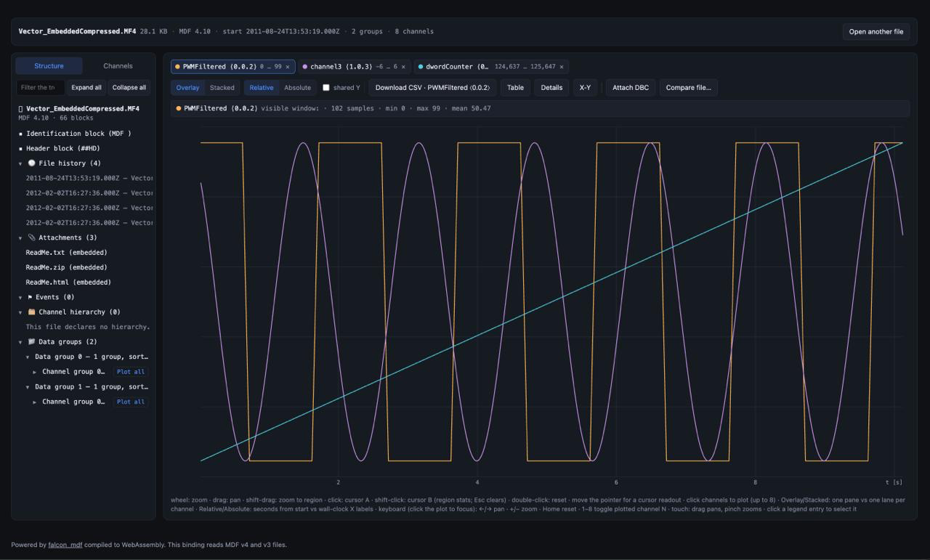Switch plot to Stacked mode

[x=222, y=88]
